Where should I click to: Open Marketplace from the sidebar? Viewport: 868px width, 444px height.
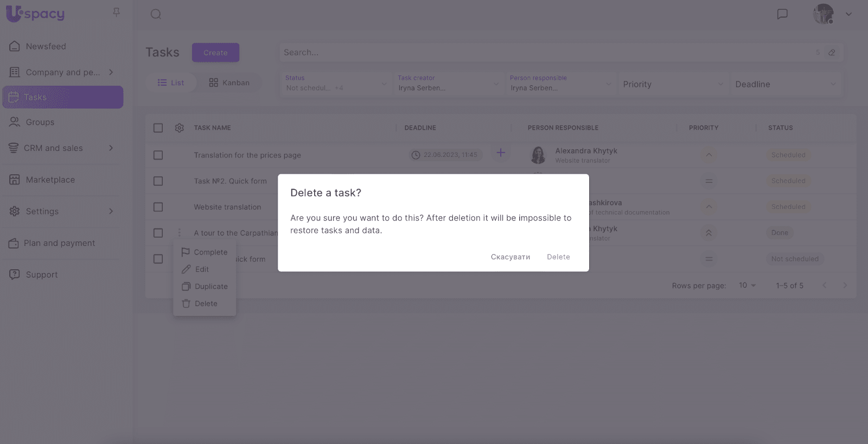50,180
